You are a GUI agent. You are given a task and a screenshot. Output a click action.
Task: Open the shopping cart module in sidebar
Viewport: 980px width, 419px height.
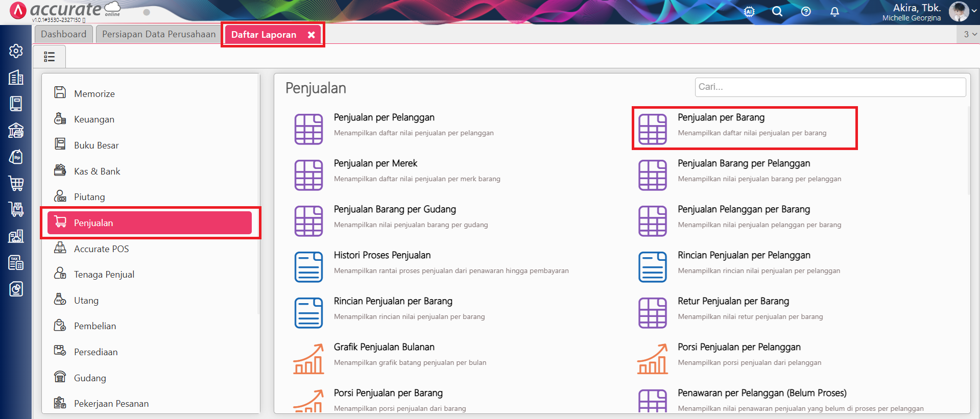tap(16, 183)
